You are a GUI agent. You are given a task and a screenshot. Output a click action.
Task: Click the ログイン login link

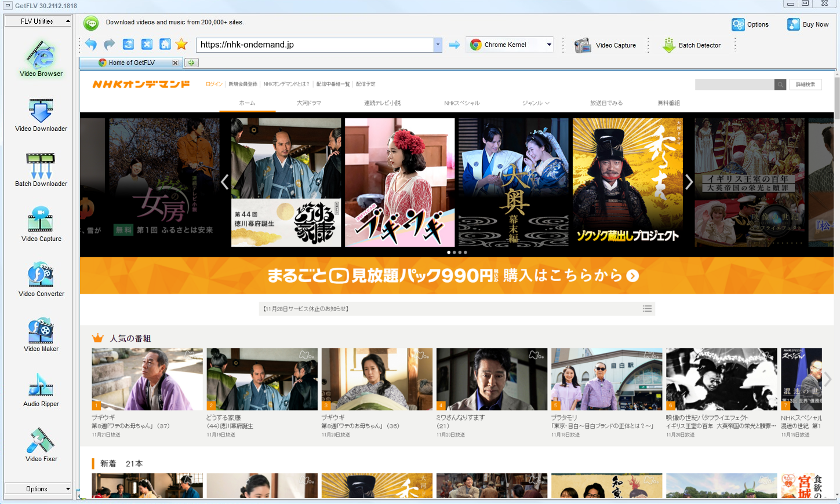tap(214, 84)
